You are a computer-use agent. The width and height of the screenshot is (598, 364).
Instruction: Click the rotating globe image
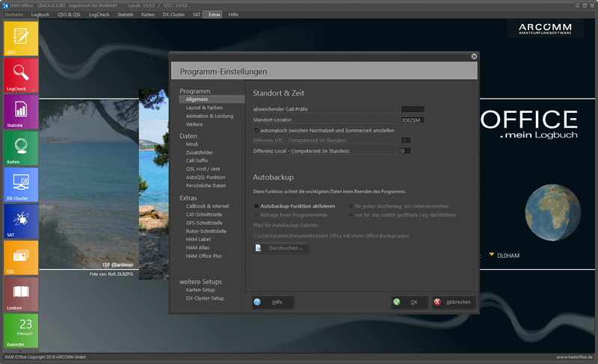[x=552, y=213]
